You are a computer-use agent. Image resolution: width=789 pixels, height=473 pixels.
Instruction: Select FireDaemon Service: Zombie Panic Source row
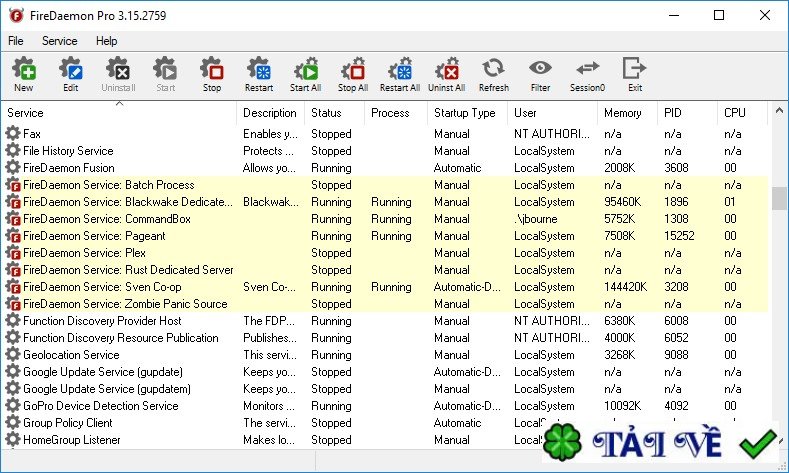point(385,303)
